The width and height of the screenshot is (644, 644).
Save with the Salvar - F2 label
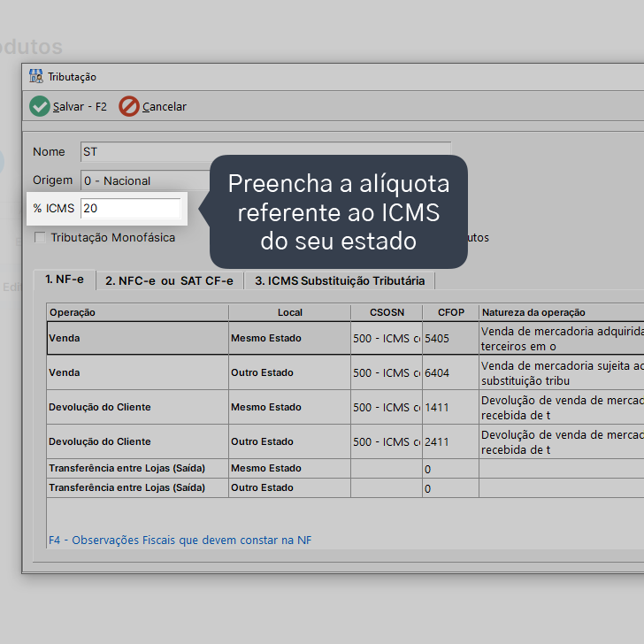click(80, 107)
